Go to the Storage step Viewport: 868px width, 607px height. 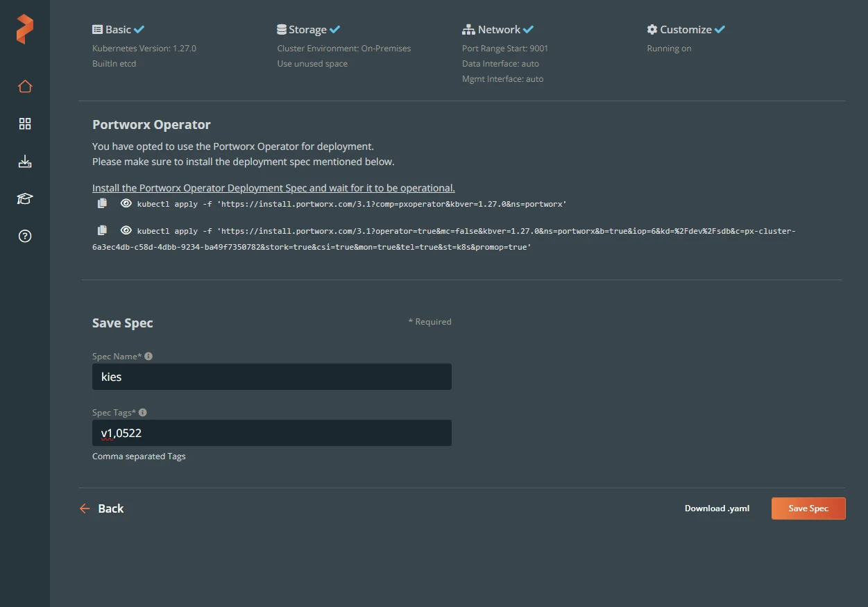(308, 30)
